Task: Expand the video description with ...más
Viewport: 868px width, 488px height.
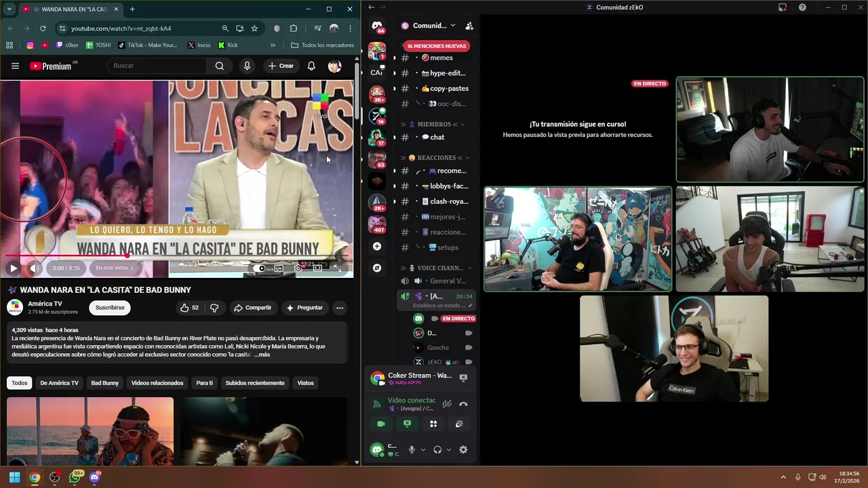Action: click(262, 354)
